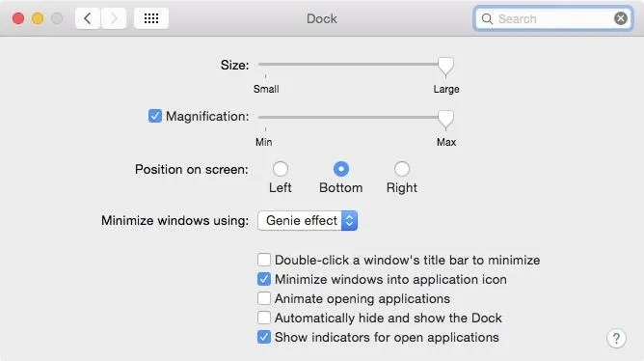Clear search using the X icon

621,18
